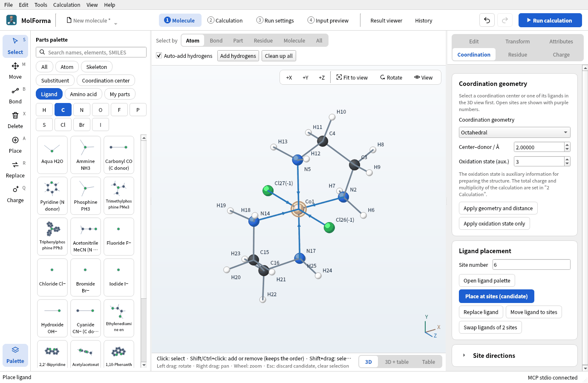
Task: Switch to the Place tool
Action: pos(15,145)
